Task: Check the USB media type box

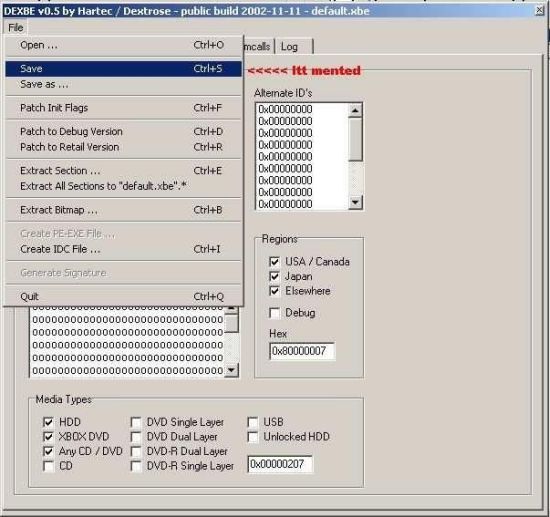Action: 253,422
